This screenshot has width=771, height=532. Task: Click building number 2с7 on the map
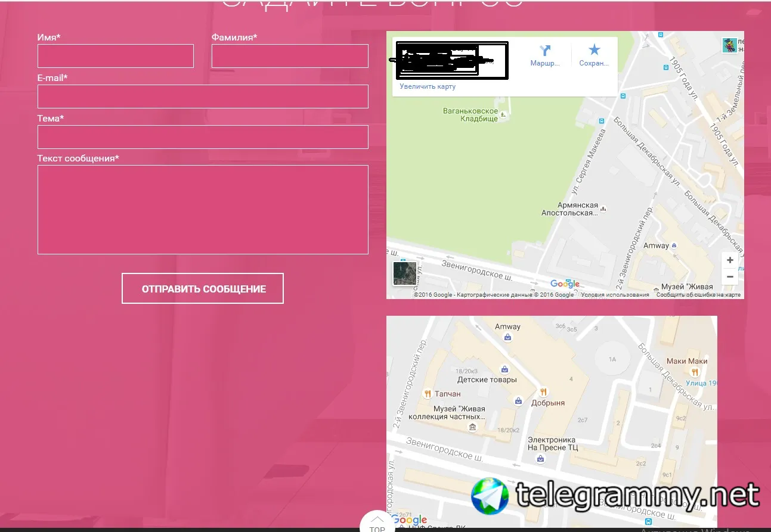tap(583, 421)
